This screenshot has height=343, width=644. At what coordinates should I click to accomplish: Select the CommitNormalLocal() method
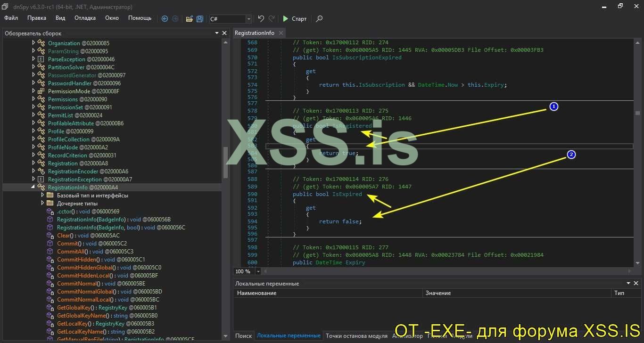point(108,300)
